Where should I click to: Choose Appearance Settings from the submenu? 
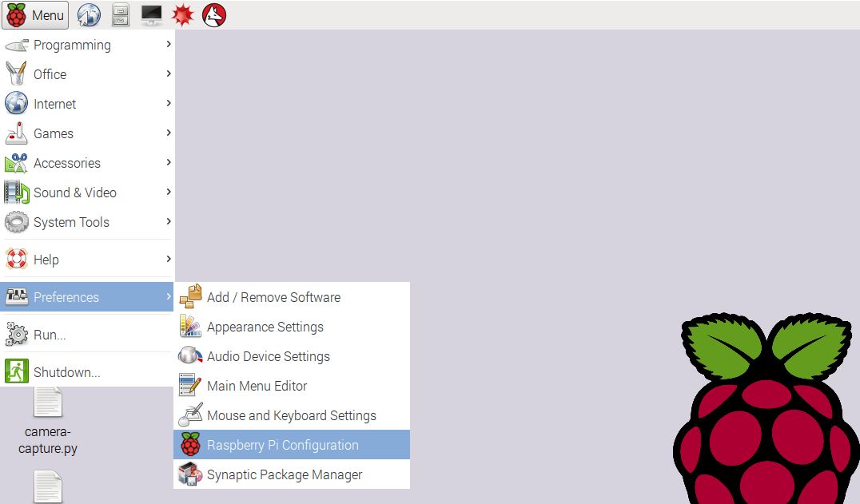265,327
